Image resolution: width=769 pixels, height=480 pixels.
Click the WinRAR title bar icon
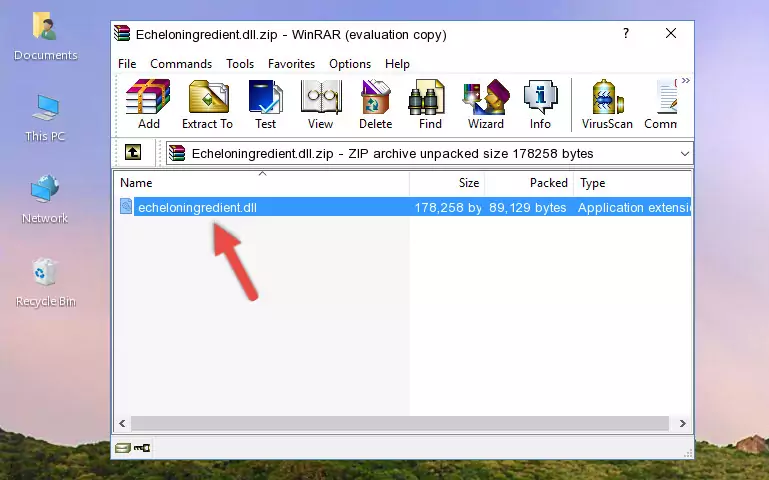(x=122, y=34)
